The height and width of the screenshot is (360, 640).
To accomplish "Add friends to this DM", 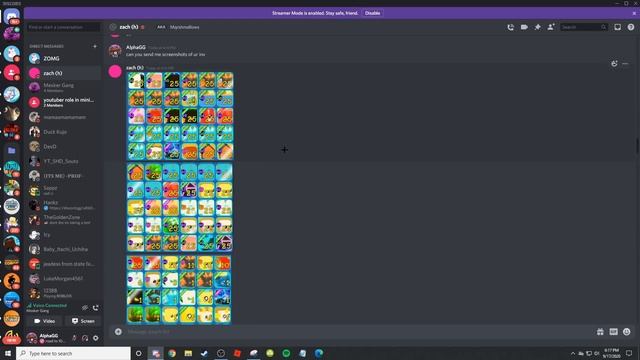I will tap(551, 27).
